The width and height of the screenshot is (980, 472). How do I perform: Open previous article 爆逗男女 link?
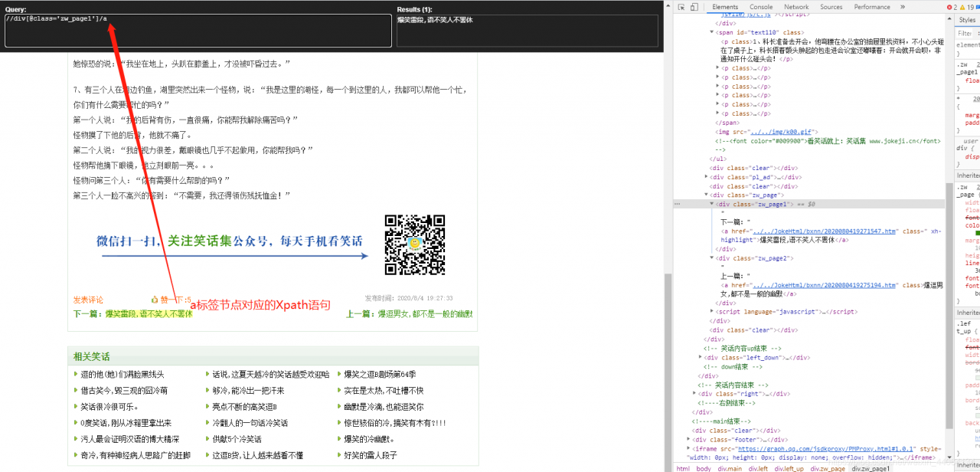(425, 314)
